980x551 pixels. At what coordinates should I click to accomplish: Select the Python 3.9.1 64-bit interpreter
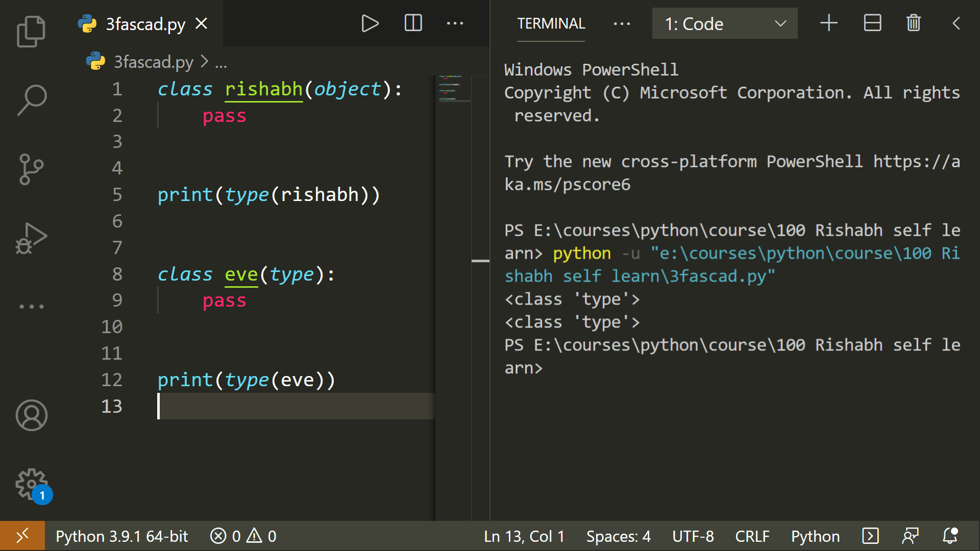click(121, 536)
